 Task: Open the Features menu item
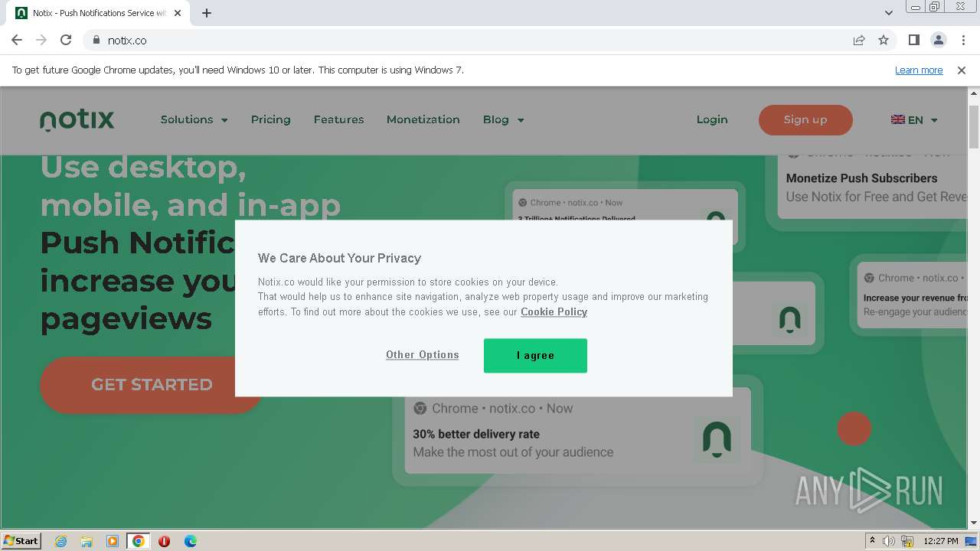point(338,119)
